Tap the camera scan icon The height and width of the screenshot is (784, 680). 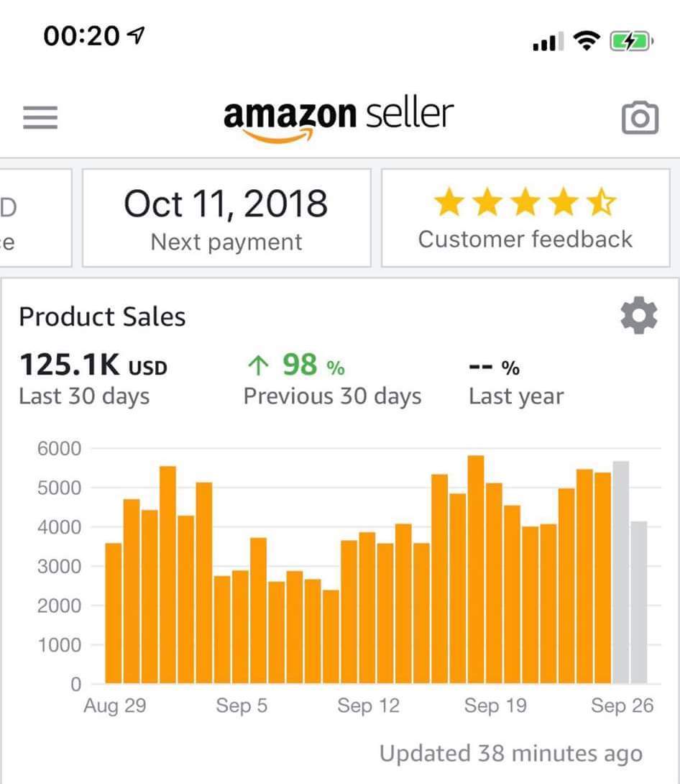tap(640, 118)
